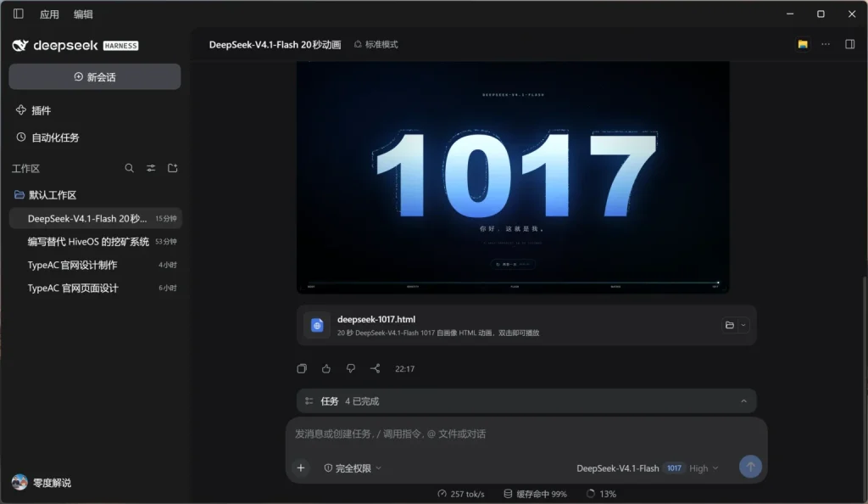Click the 257 tok/s speed indicator
868x504 pixels.
tap(460, 494)
